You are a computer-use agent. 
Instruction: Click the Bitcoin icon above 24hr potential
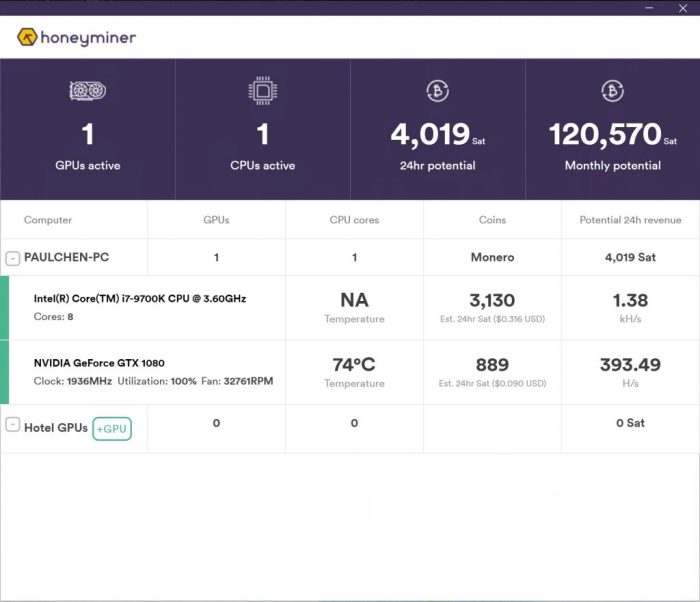(437, 91)
